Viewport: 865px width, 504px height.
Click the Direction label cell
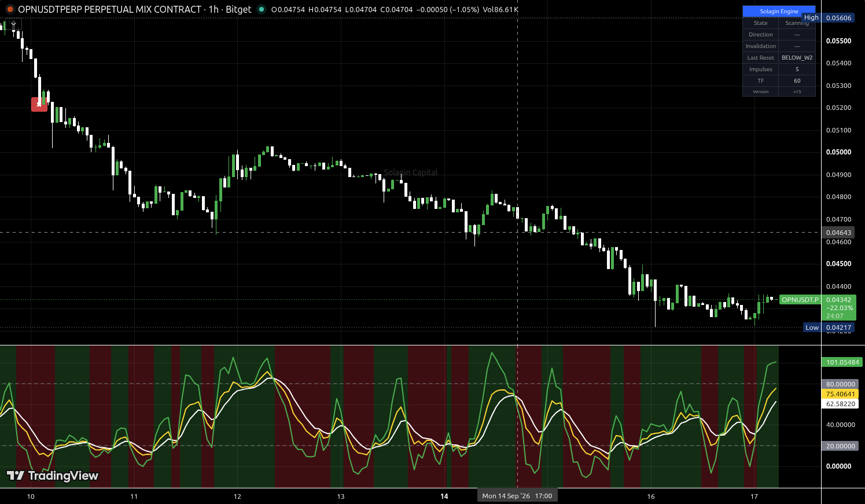761,35
